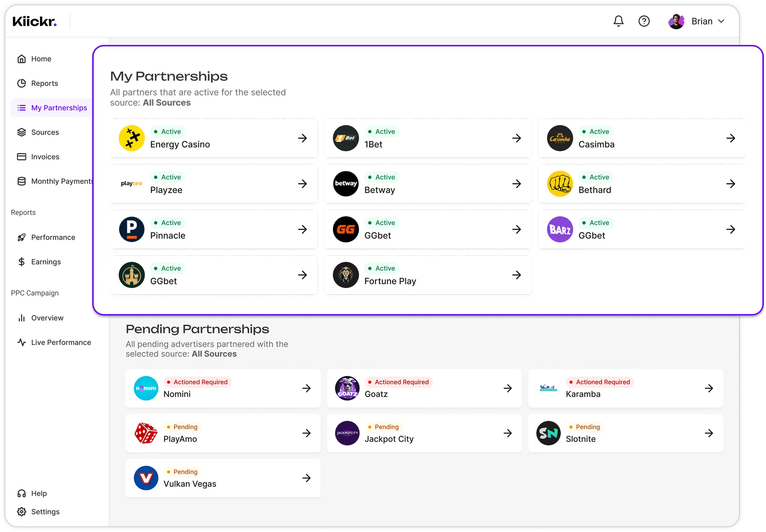Open the Nomini Actioned Required card

point(223,388)
